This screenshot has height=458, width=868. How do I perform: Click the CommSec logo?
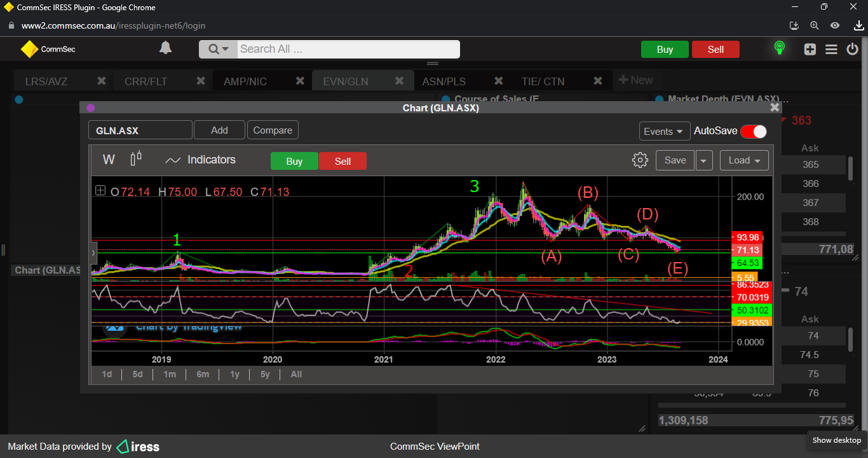tap(48, 49)
